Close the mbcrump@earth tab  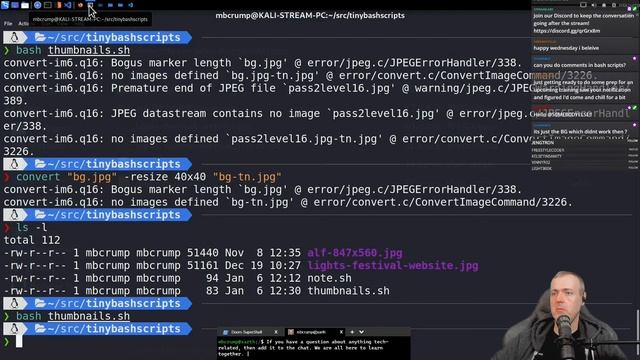[x=341, y=332]
